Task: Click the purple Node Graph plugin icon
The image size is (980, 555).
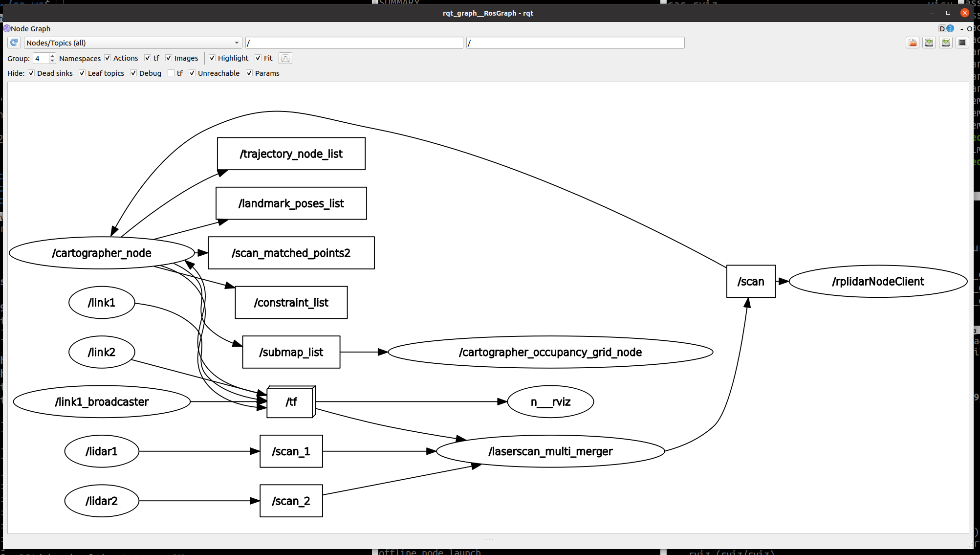Action: point(7,28)
